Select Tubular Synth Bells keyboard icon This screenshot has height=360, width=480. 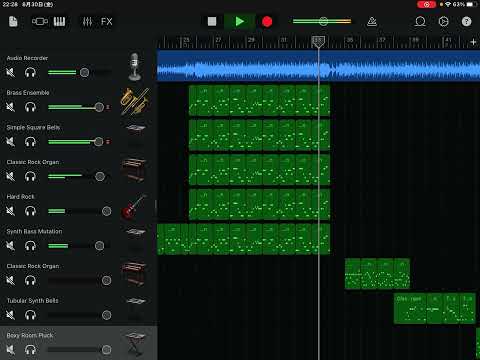pyautogui.click(x=136, y=301)
